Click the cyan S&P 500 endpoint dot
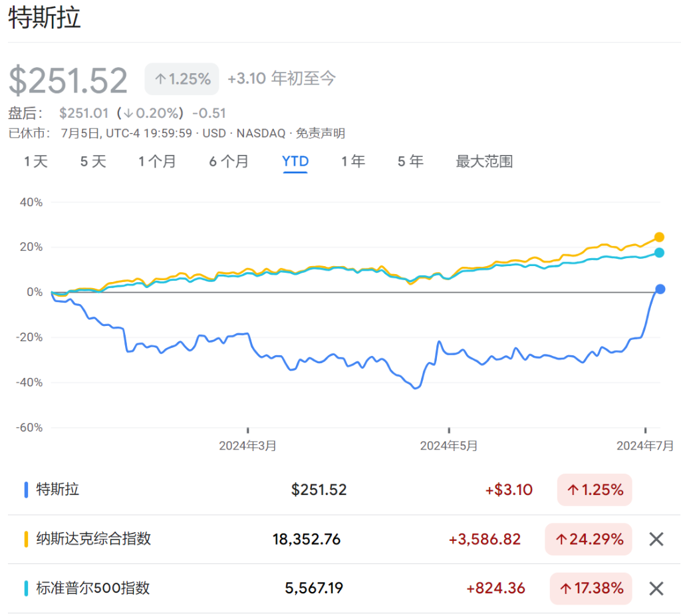Image resolution: width=681 pixels, height=616 pixels. (x=659, y=253)
